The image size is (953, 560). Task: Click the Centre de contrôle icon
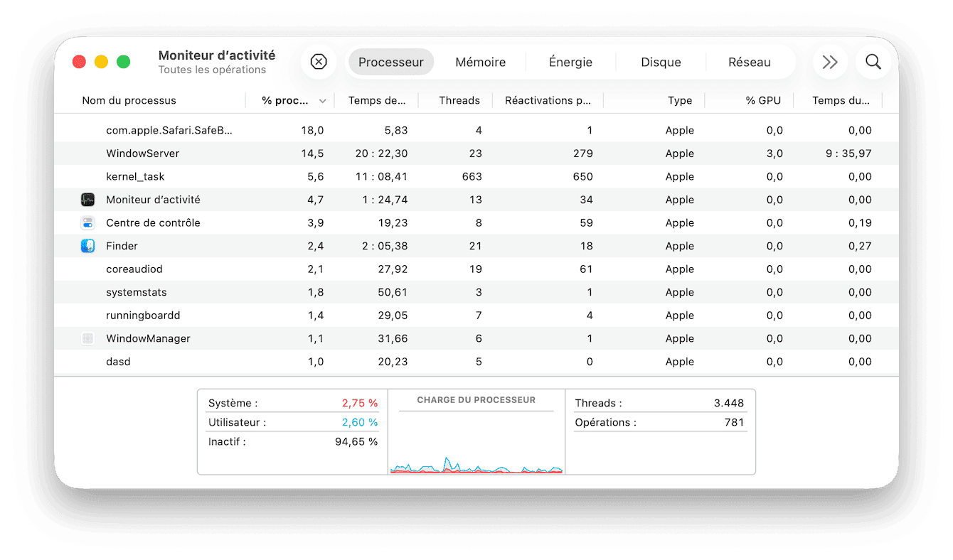(87, 223)
